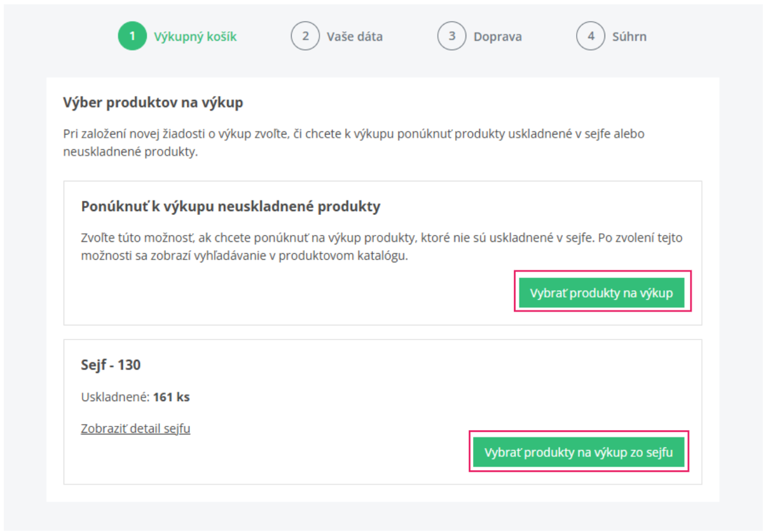The width and height of the screenshot is (763, 532).
Task: Open the Zobraziť detail sejfu link
Action: pyautogui.click(x=135, y=428)
